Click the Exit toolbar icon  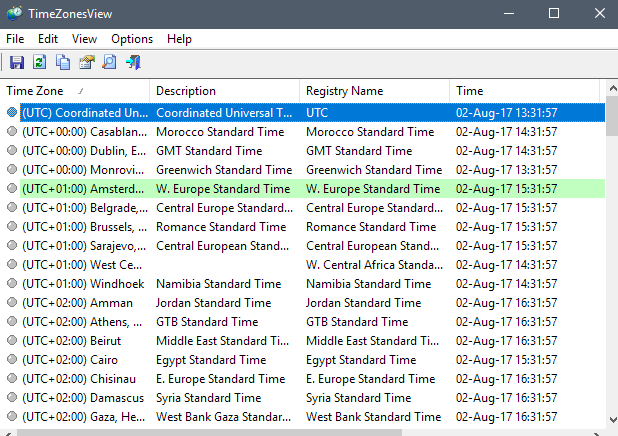(x=133, y=62)
